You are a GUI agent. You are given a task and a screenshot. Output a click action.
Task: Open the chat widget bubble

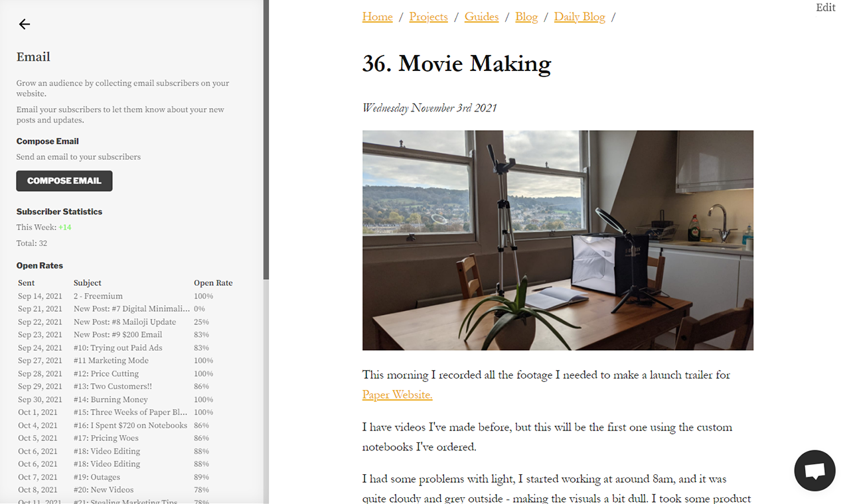814,470
